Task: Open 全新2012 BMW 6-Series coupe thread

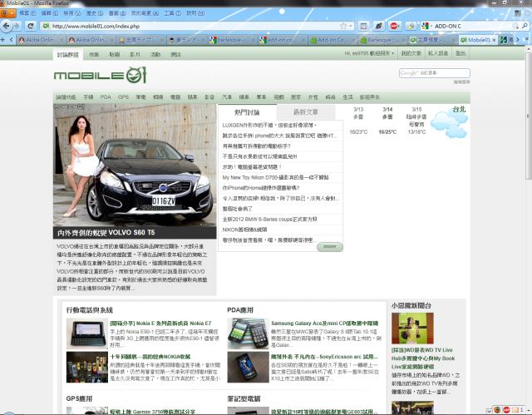Action: click(269, 220)
